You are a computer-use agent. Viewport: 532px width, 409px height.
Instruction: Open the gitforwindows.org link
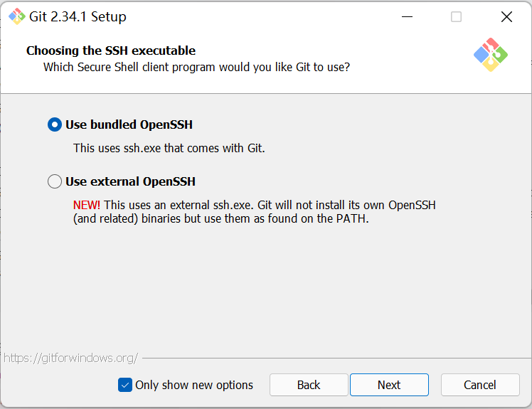coord(71,358)
